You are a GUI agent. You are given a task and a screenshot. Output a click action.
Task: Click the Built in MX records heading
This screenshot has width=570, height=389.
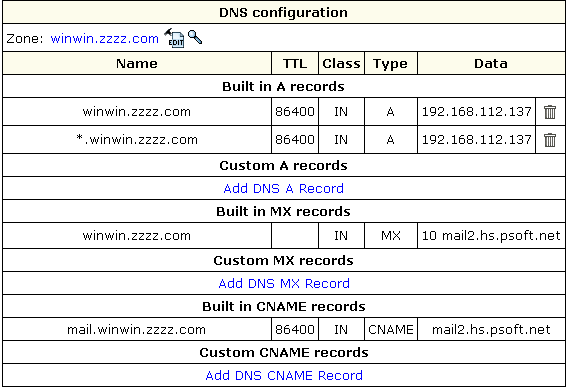point(284,211)
